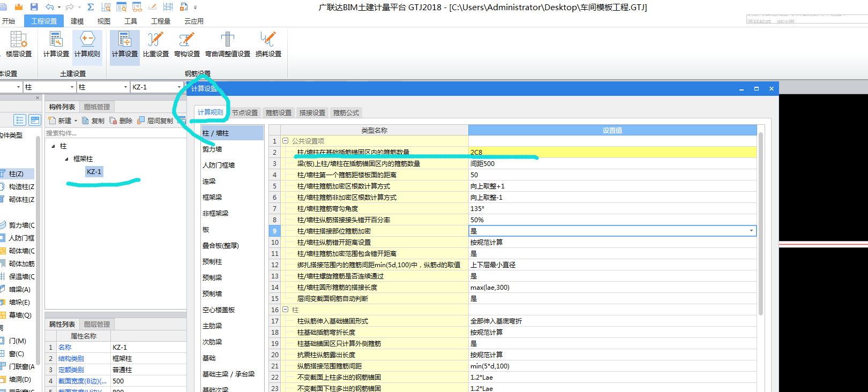Open the first 柱 category dropdown
Screen dimensions: 868x392
point(72,87)
